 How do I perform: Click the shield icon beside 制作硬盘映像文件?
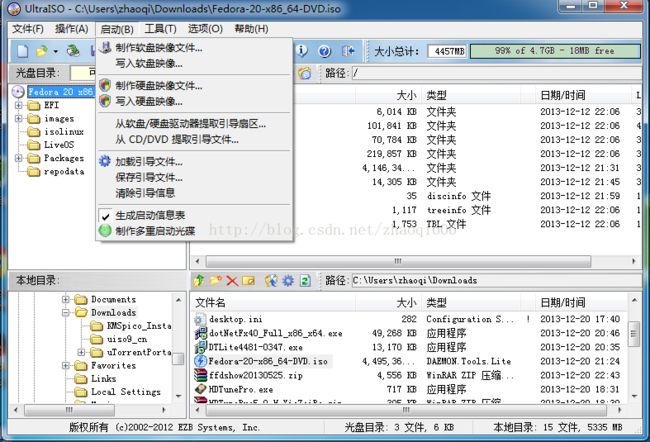coord(105,85)
